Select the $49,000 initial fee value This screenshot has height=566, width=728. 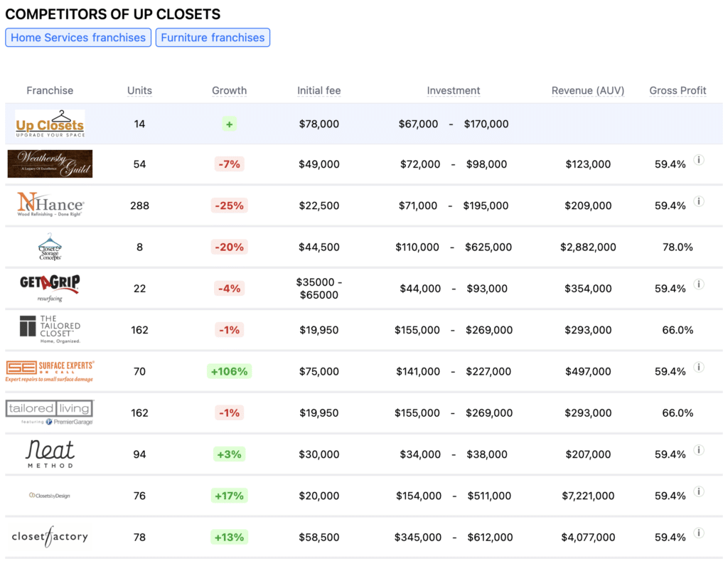tap(319, 164)
